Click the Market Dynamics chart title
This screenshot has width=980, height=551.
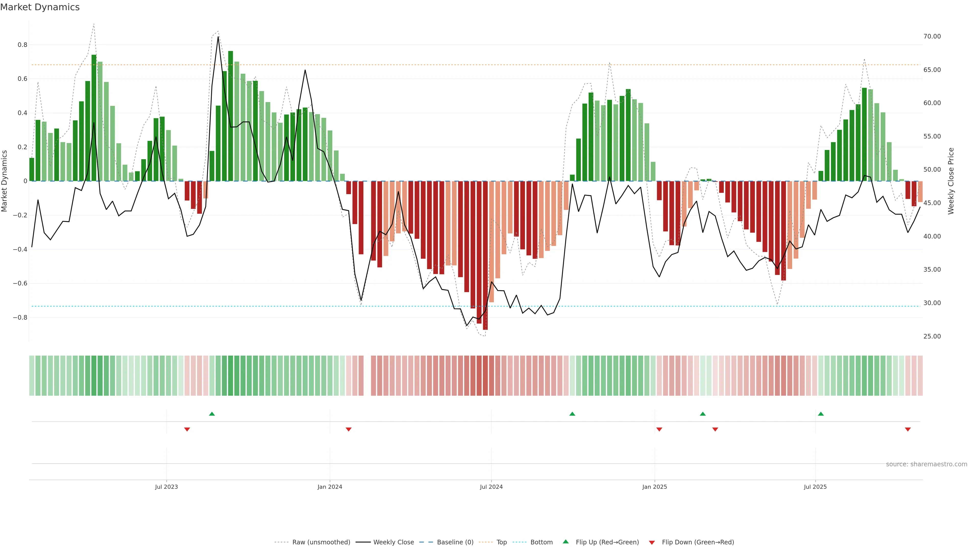point(40,7)
